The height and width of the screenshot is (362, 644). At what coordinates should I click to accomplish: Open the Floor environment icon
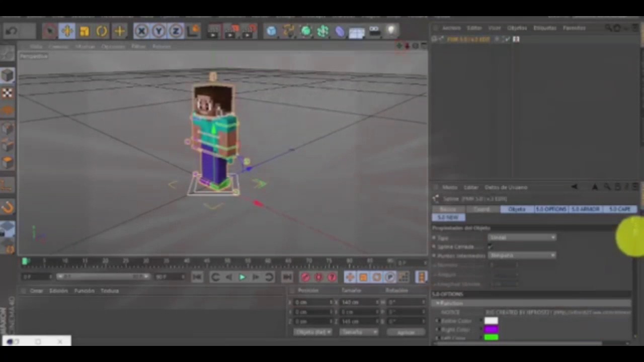357,32
